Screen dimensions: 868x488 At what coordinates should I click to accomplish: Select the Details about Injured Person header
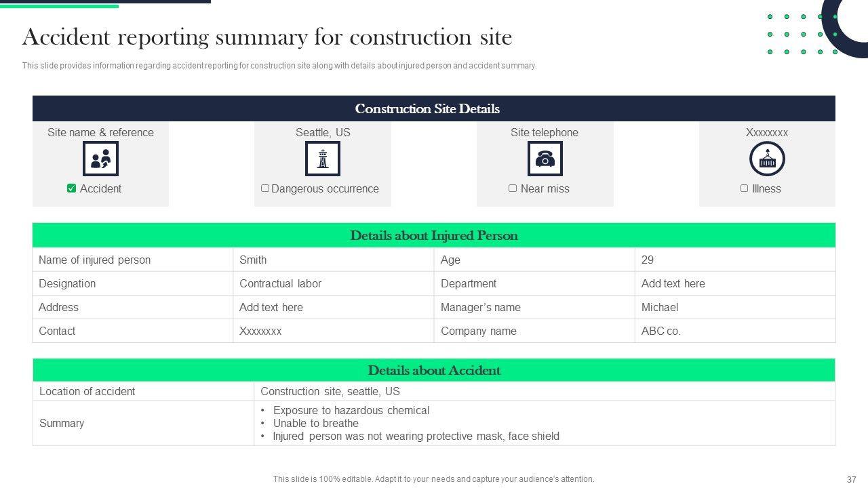pyautogui.click(x=434, y=235)
